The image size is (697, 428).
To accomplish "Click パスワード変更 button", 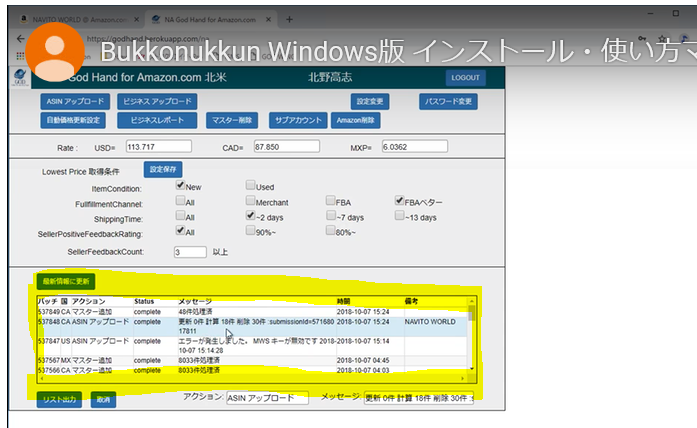I will (x=448, y=101).
